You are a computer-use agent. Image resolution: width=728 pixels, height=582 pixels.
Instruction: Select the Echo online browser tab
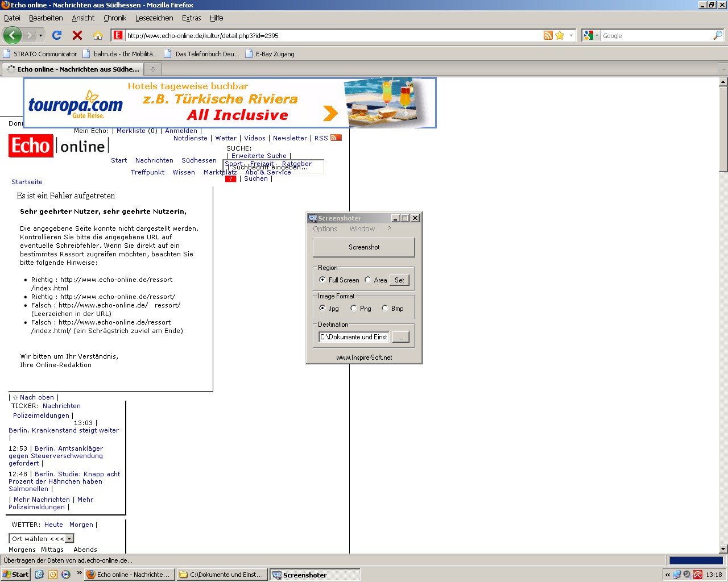pyautogui.click(x=73, y=69)
